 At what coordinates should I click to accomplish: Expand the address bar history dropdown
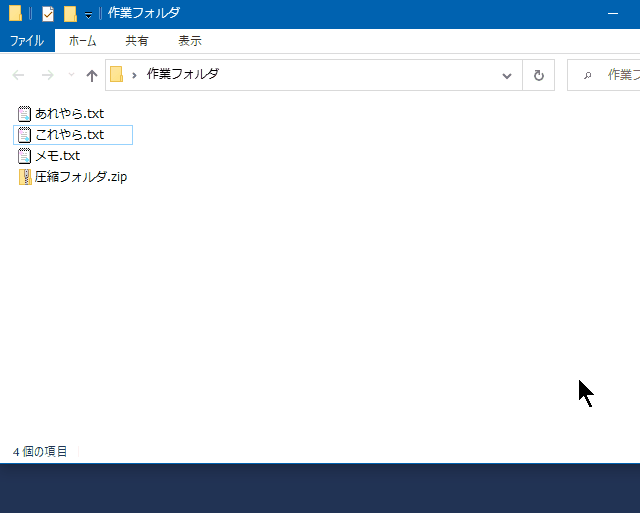pos(507,75)
